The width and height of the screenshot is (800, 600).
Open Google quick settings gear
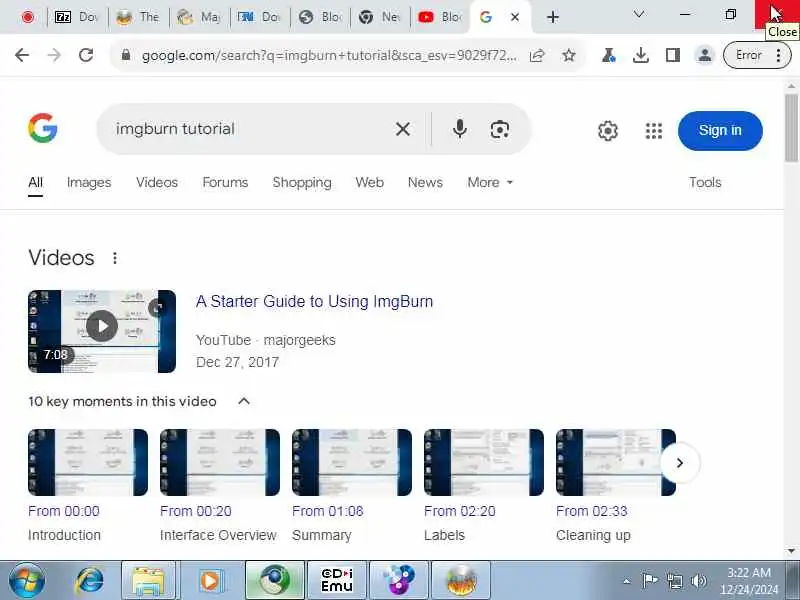tap(608, 131)
